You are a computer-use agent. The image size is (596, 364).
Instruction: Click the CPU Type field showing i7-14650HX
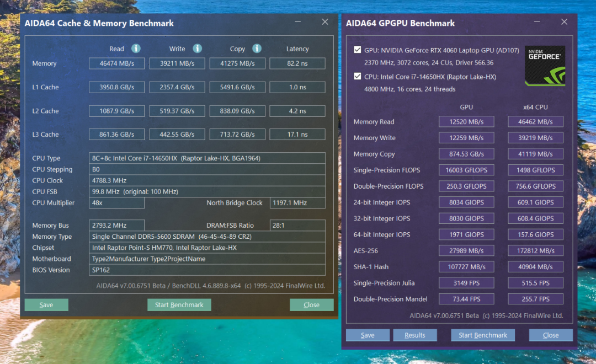(x=207, y=158)
